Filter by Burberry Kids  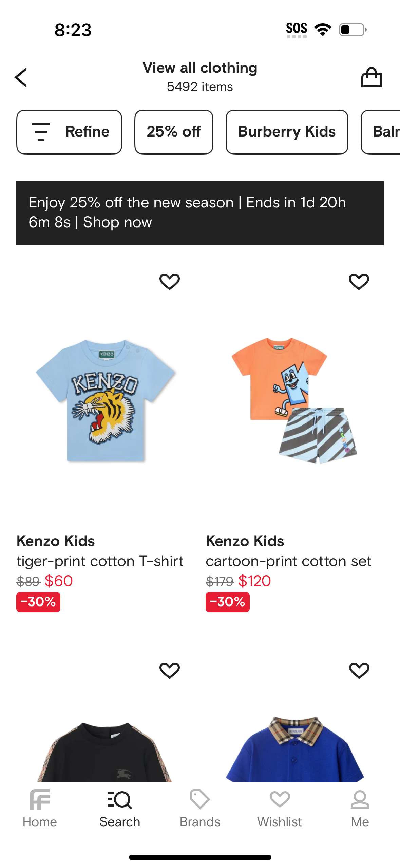(x=287, y=132)
